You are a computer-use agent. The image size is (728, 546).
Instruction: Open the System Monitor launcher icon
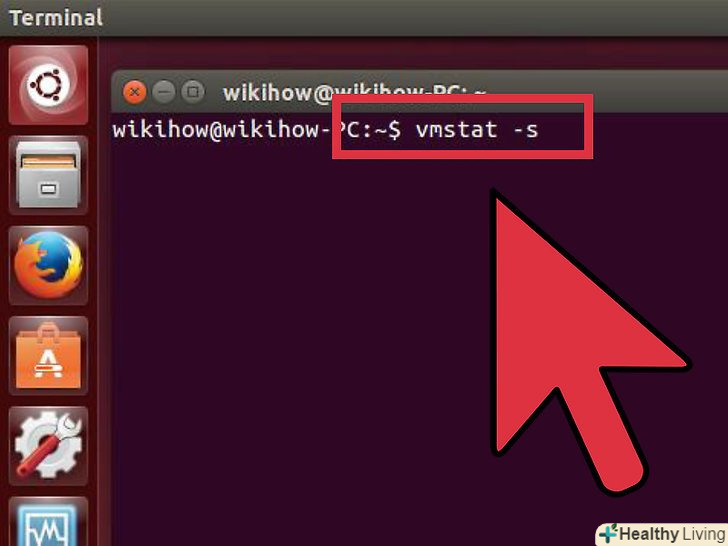pos(48,521)
